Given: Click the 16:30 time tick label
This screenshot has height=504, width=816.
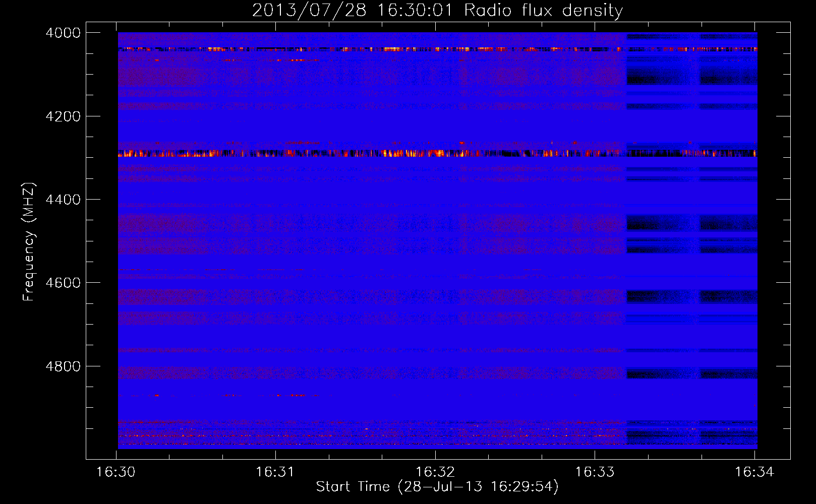Looking at the screenshot, I should pos(116,472).
